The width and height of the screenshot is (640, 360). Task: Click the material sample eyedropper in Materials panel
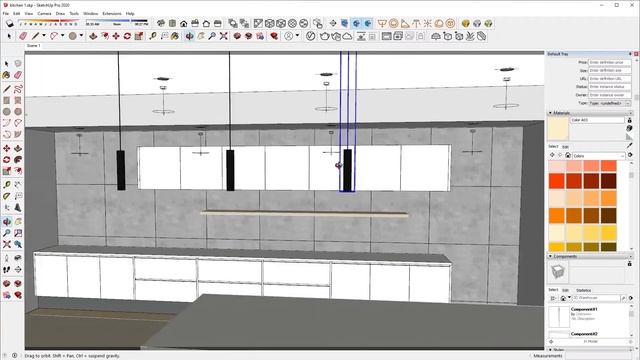point(629,145)
